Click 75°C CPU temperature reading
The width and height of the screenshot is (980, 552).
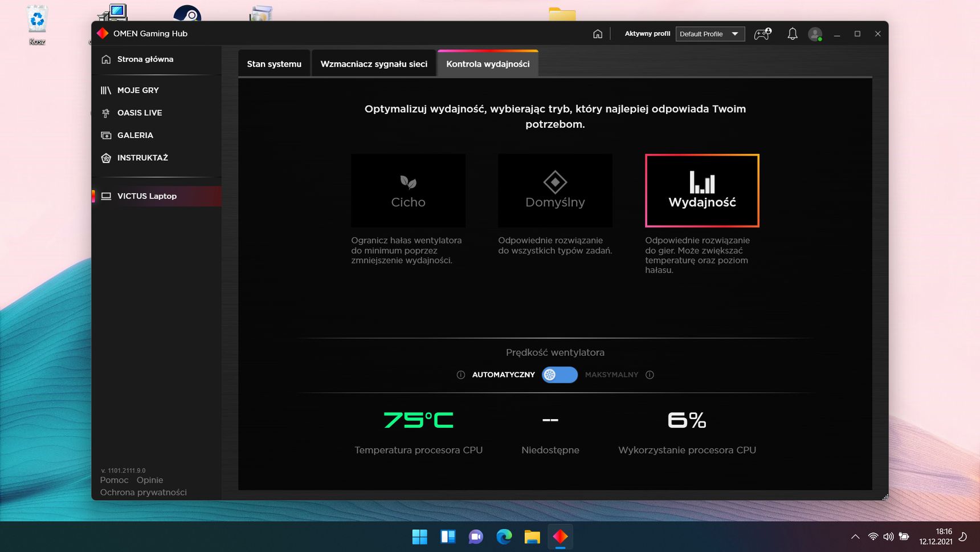(419, 420)
